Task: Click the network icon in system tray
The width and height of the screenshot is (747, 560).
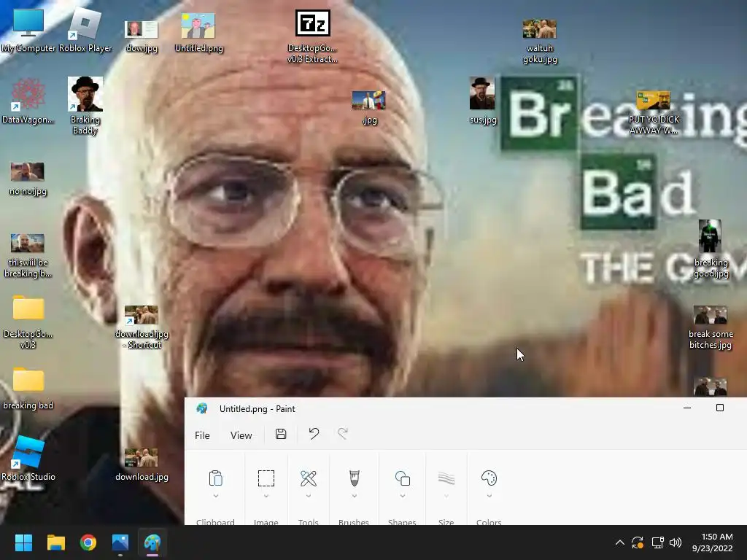Action: coord(657,542)
